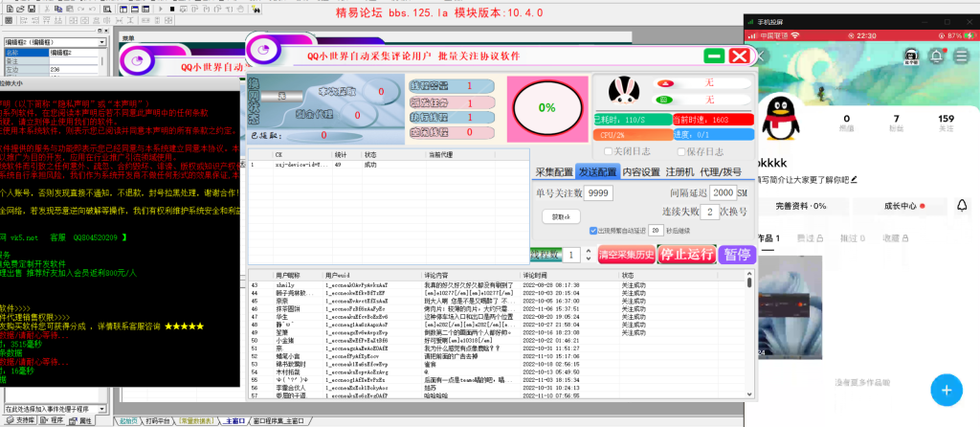Click the 单号关注数 input field
This screenshot has width=980, height=427.
(x=598, y=193)
